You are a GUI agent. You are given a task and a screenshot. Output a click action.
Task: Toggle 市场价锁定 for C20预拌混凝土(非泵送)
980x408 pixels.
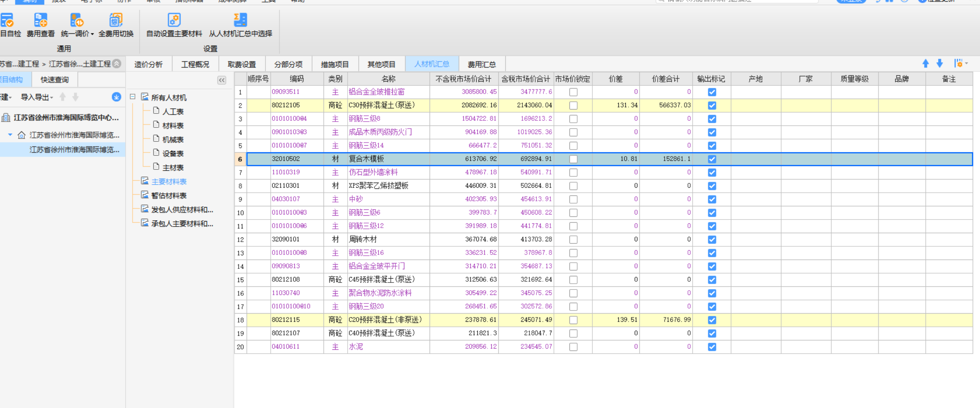(x=573, y=320)
